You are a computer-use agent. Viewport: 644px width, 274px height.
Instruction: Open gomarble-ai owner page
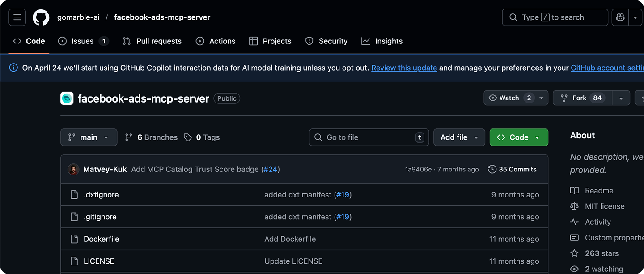(x=78, y=17)
